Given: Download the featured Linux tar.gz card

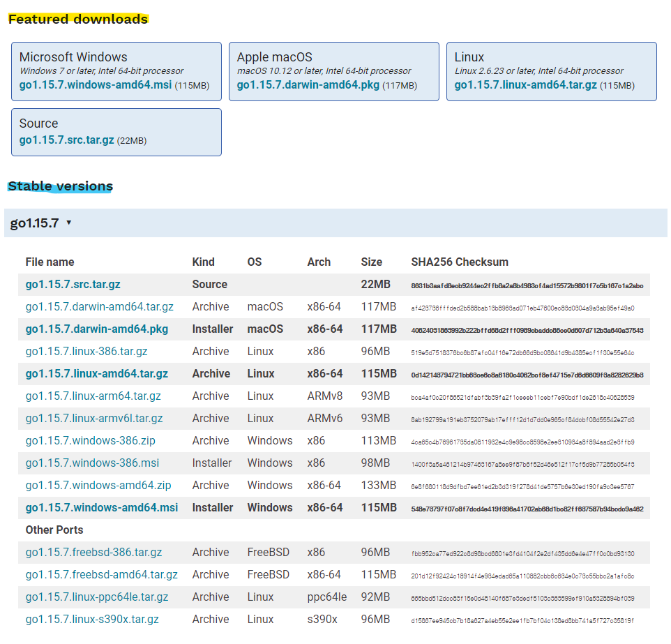Looking at the screenshot, I should pyautogui.click(x=552, y=71).
